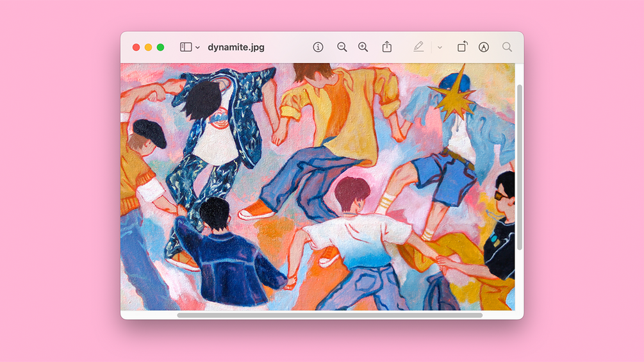This screenshot has width=644, height=362.
Task: Zoom in using the plus magnifier
Action: coord(363,47)
